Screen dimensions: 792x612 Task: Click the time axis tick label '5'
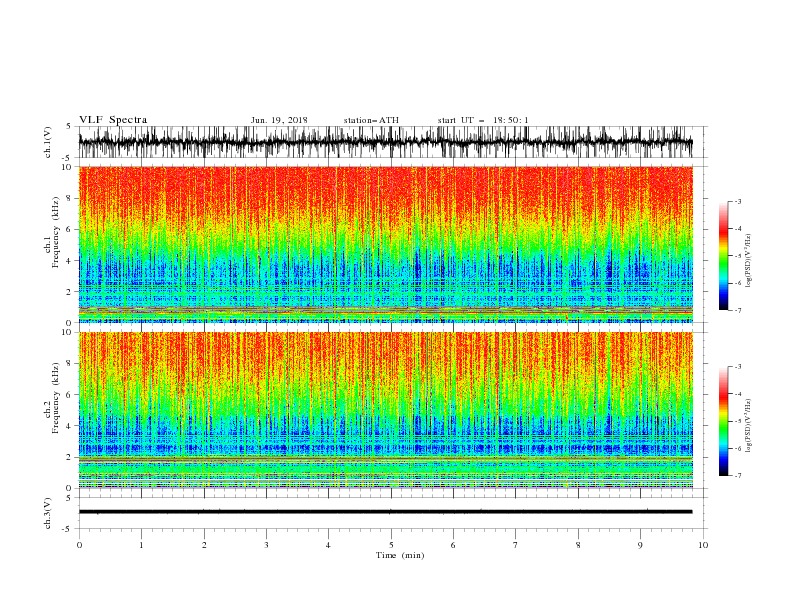coord(391,545)
